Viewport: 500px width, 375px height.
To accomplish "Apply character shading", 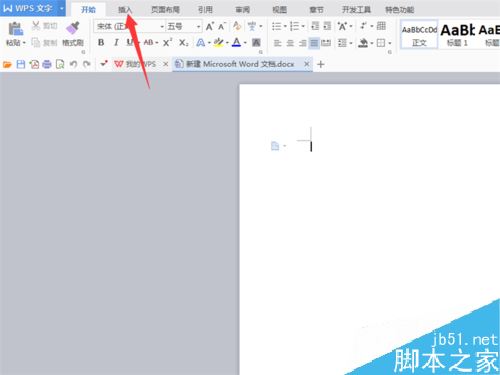I will click(x=256, y=43).
